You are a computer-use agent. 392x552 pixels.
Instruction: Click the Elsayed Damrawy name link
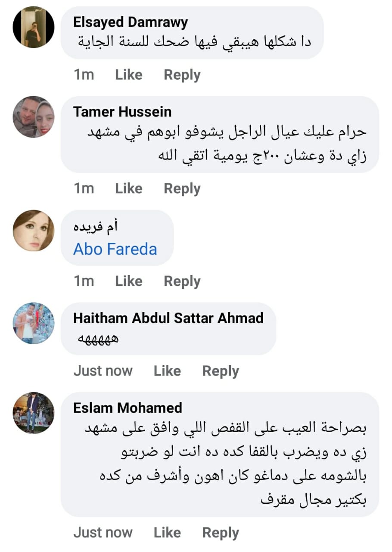131,22
